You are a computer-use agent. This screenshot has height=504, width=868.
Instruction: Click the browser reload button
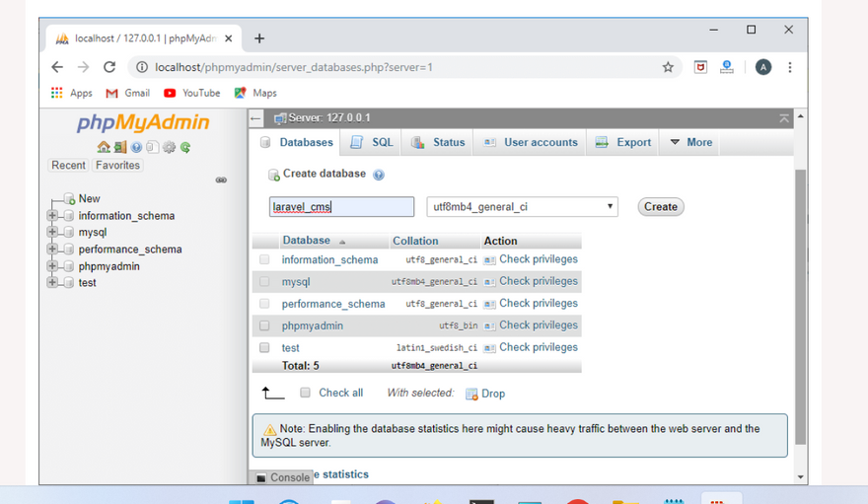tap(109, 67)
